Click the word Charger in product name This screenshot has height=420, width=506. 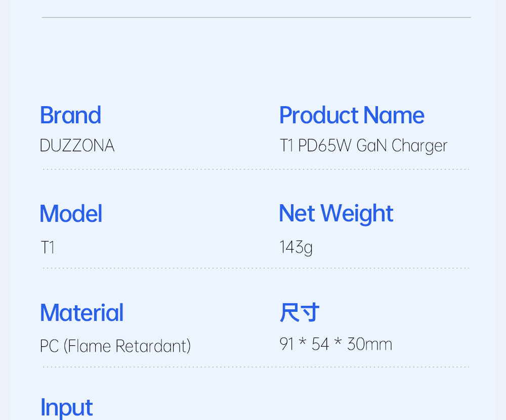(x=419, y=146)
